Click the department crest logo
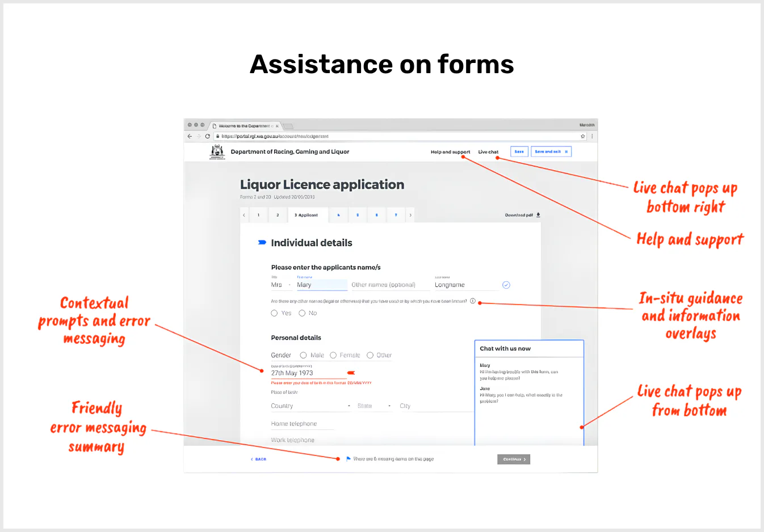The height and width of the screenshot is (532, 764). coord(217,151)
